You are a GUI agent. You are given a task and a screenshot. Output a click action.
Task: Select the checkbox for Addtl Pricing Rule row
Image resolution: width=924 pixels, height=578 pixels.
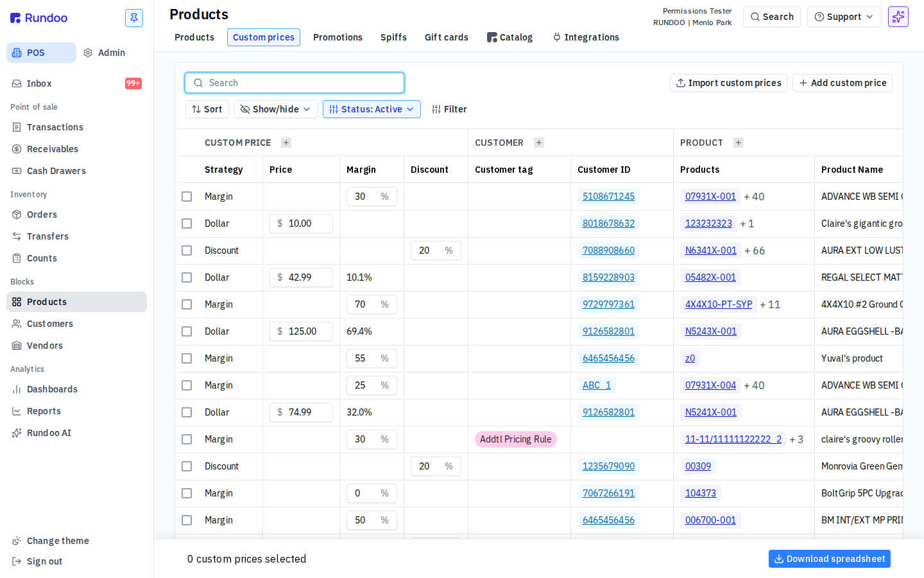(187, 439)
